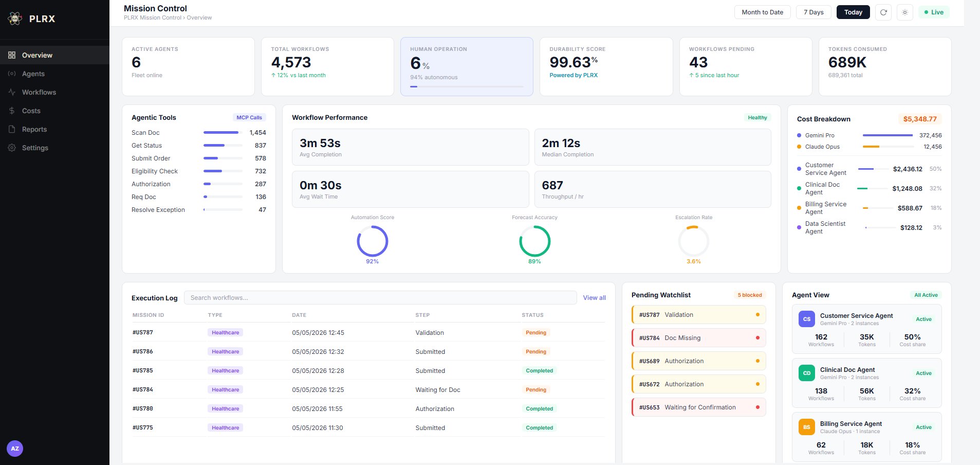Click the Settings gear icon
Screen dimensions: 980x465
12,148
